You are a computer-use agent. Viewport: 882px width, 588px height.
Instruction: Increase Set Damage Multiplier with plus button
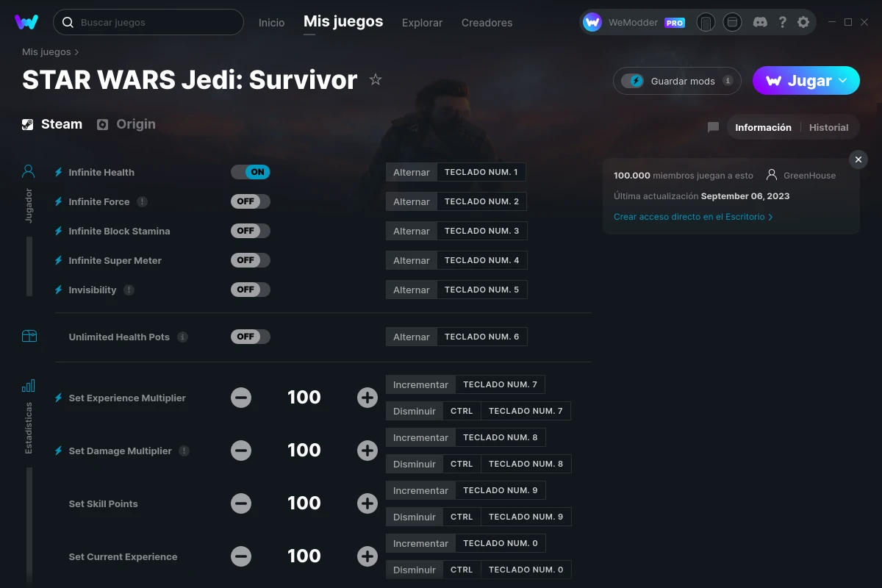[367, 451]
